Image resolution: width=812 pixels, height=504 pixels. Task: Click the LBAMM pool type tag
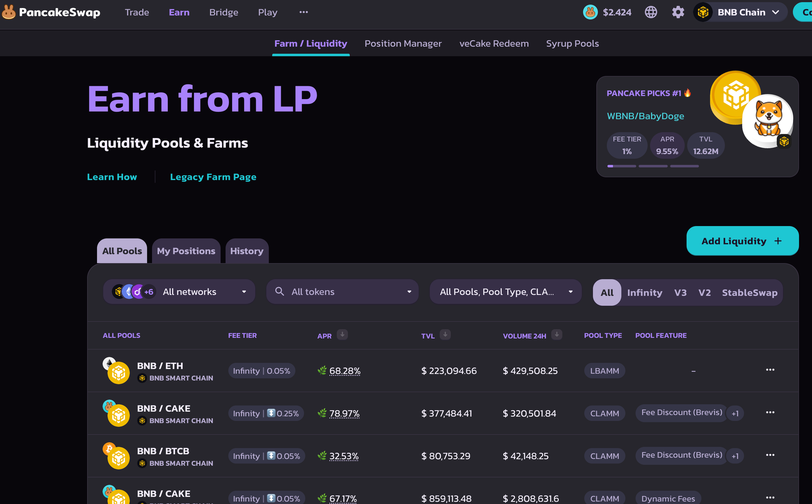pyautogui.click(x=605, y=370)
